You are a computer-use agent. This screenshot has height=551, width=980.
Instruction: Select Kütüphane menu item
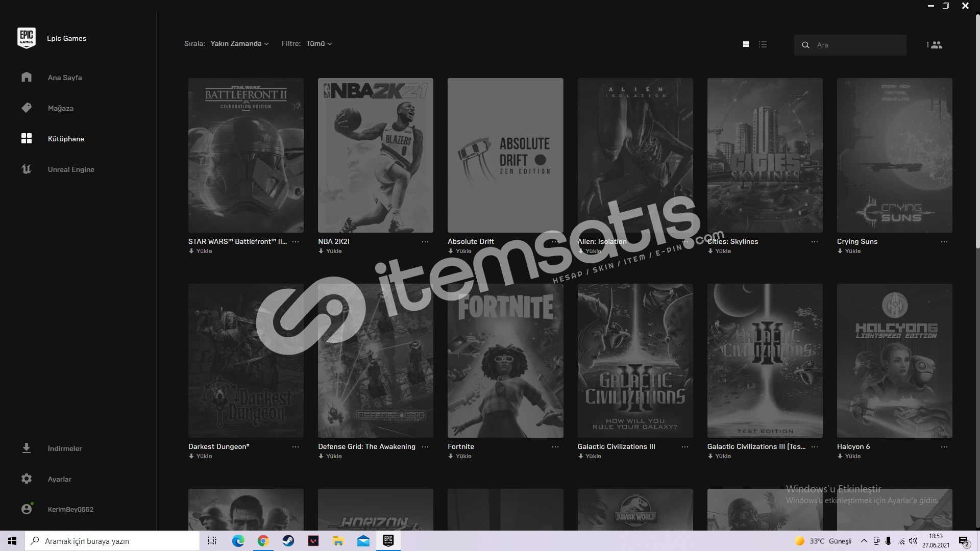pos(66,139)
